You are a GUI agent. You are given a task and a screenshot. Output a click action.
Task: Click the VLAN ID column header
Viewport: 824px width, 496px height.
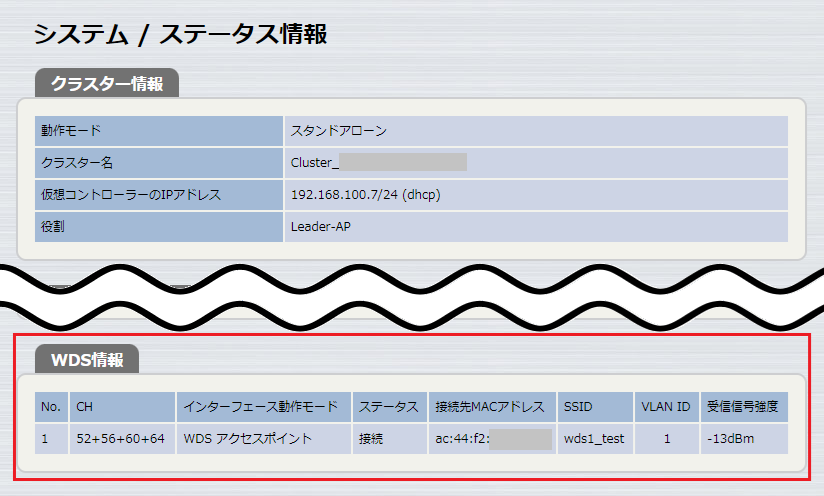(x=667, y=407)
